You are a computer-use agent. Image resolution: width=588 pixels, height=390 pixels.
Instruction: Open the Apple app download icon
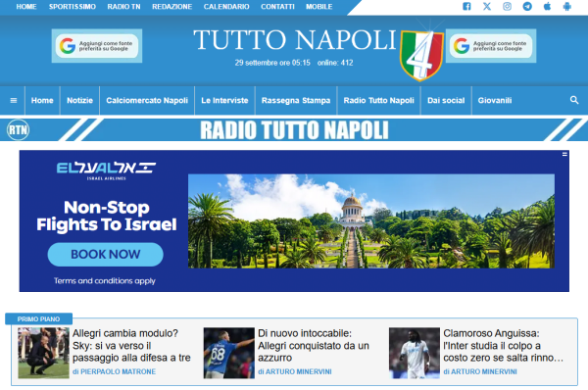click(547, 7)
